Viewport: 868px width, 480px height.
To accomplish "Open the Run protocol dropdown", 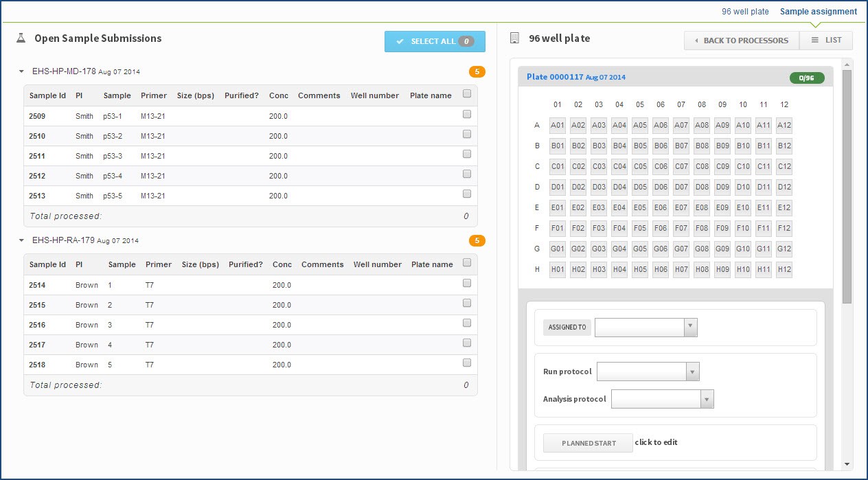I will point(693,372).
